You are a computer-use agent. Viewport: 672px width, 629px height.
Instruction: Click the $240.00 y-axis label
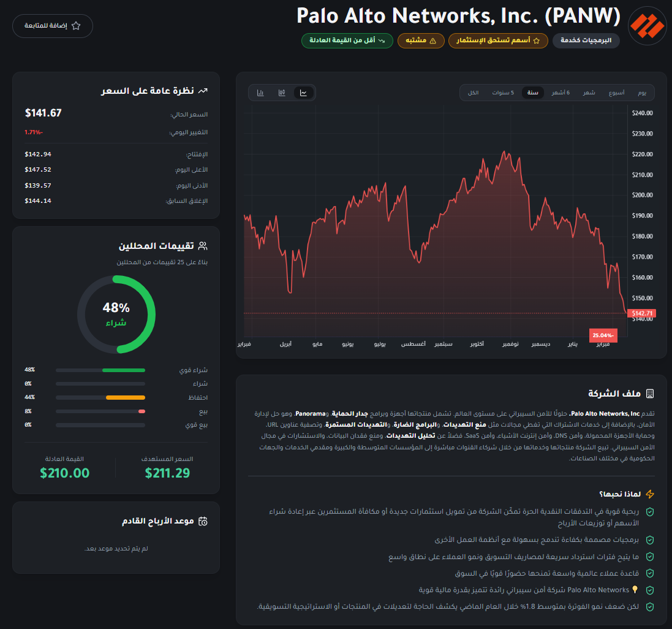click(x=642, y=113)
